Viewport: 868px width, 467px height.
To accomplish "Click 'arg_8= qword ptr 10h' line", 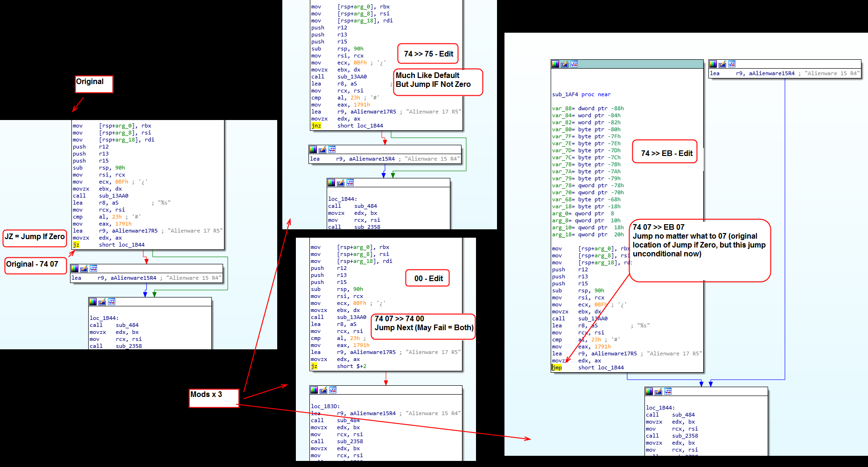I will [586, 220].
